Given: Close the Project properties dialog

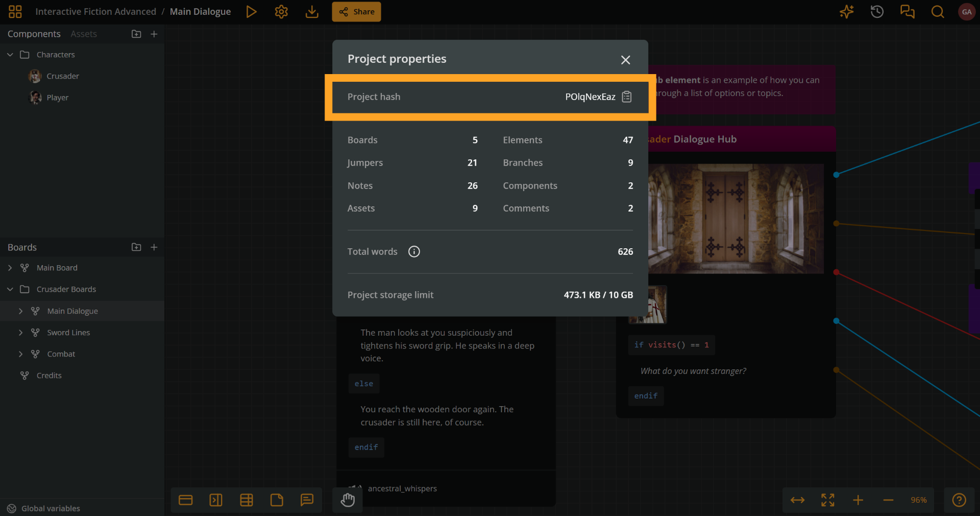Looking at the screenshot, I should pos(625,60).
